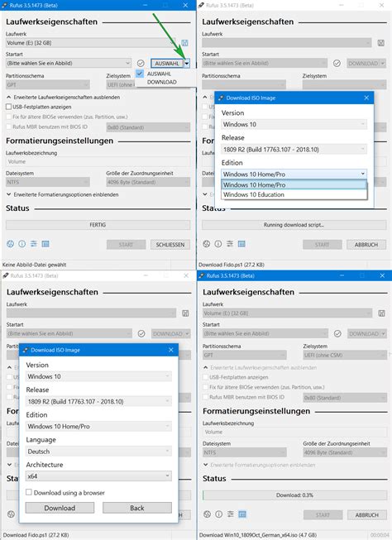This screenshot has height=540, width=392.
Task: Select AUSWAHL in the open split-button menu
Action: coord(159,74)
